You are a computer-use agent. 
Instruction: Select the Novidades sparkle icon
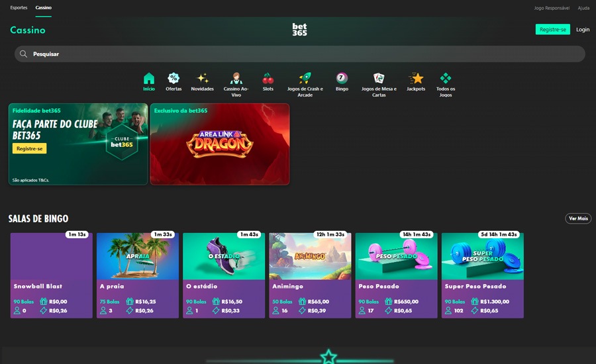click(x=202, y=78)
